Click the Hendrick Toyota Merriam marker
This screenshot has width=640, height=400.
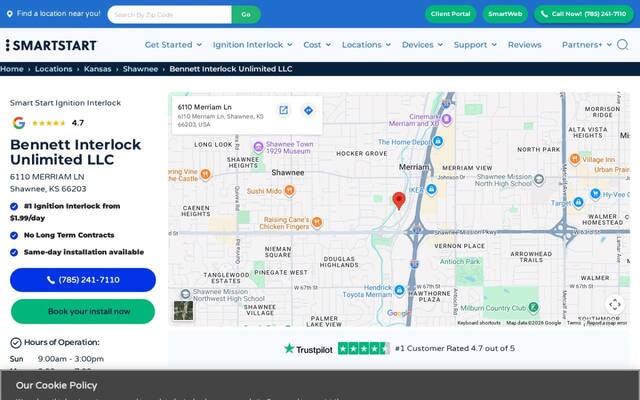pyautogui.click(x=400, y=290)
